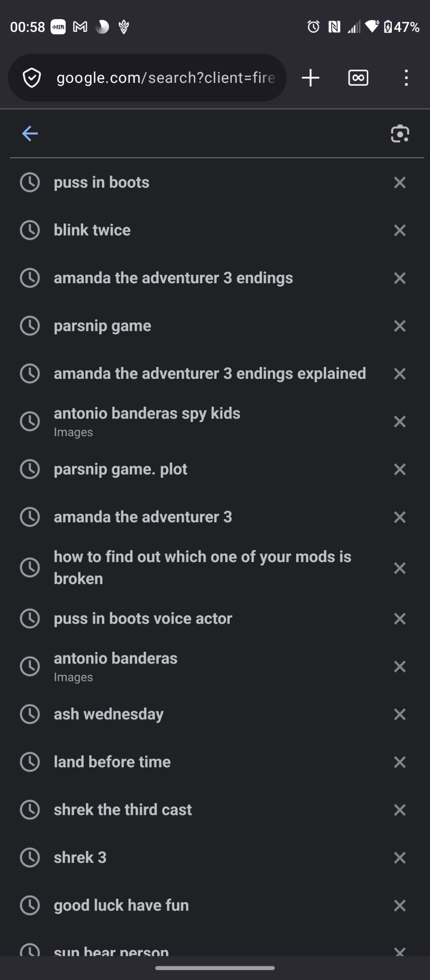
Task: Tap the google.com address bar
Action: 166,78
